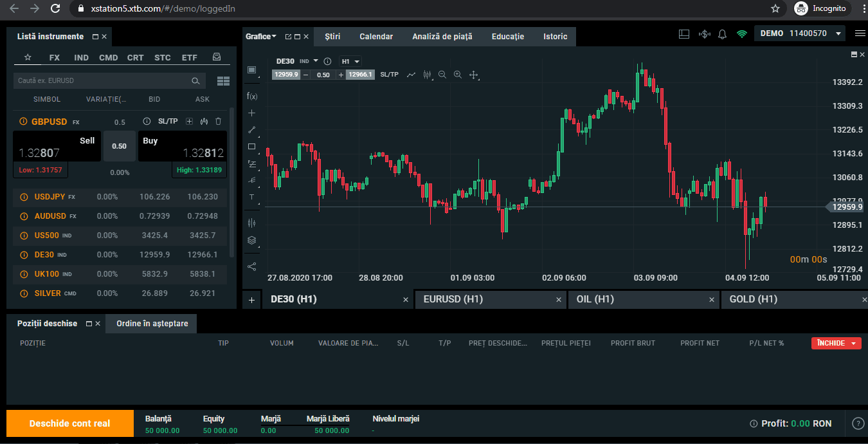Screen dimensions: 868x444
Task: Click the notifications bell icon
Action: click(722, 33)
